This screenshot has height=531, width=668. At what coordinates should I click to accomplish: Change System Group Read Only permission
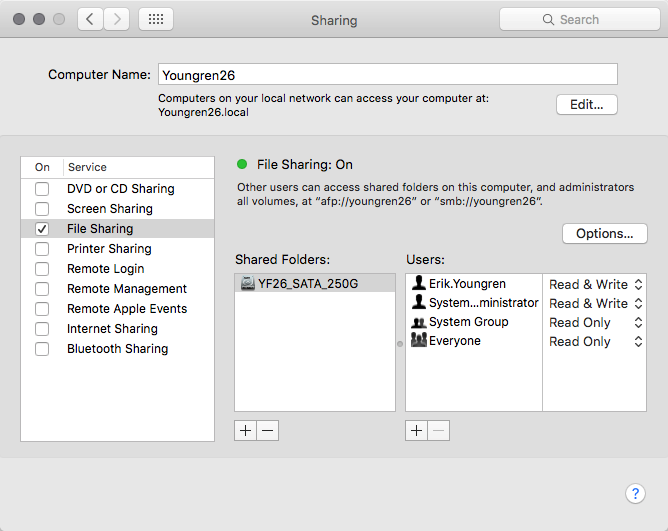tap(595, 322)
